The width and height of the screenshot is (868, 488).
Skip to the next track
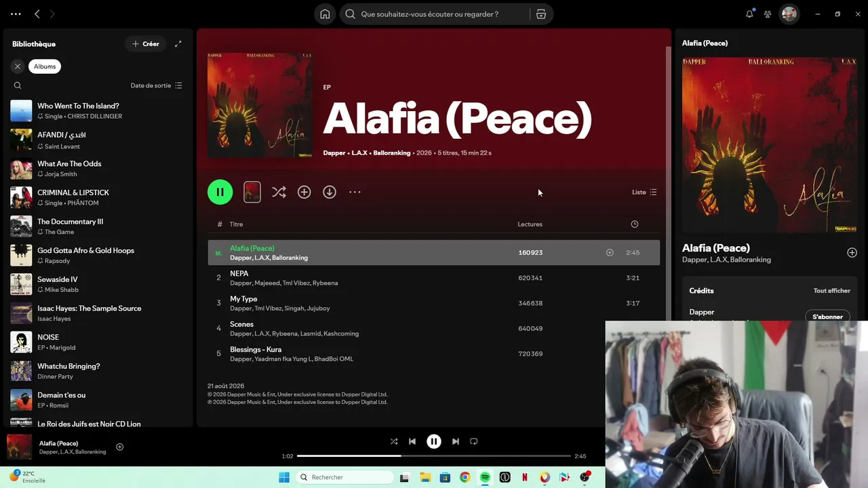click(456, 441)
